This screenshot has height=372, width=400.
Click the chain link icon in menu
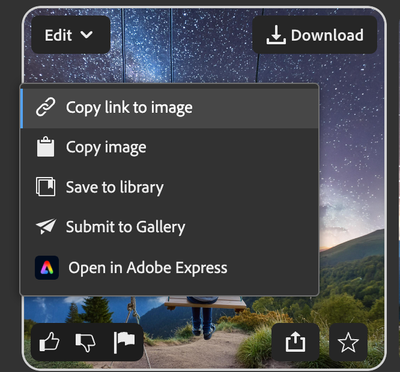[46, 107]
